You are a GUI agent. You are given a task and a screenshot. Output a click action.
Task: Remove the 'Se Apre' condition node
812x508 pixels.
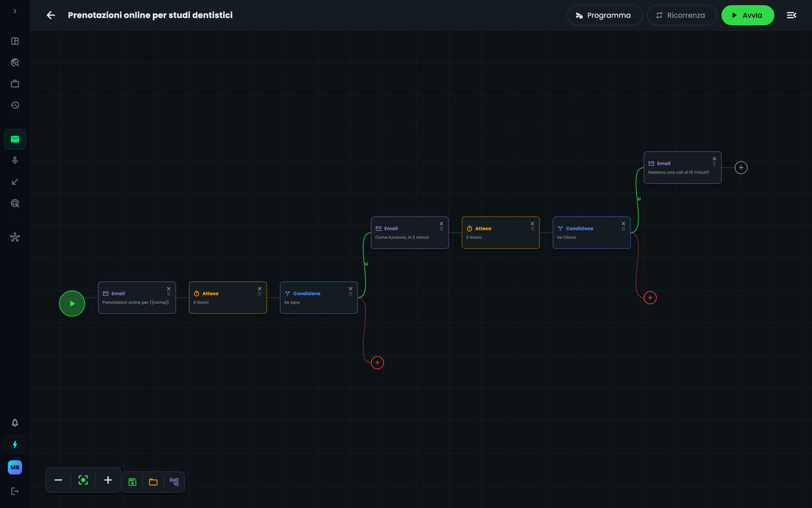coord(351,289)
